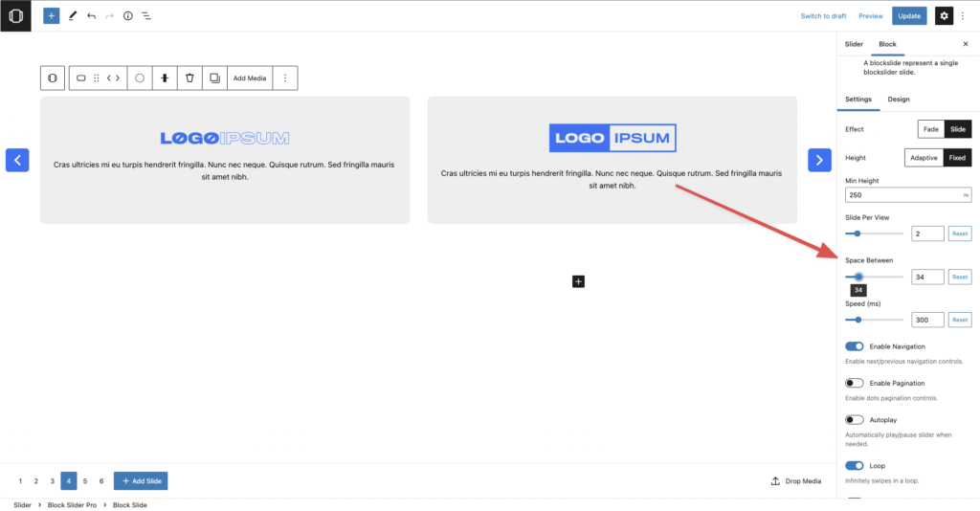980x511 pixels.
Task: Open the top-right editor options kebab menu
Action: [x=964, y=15]
